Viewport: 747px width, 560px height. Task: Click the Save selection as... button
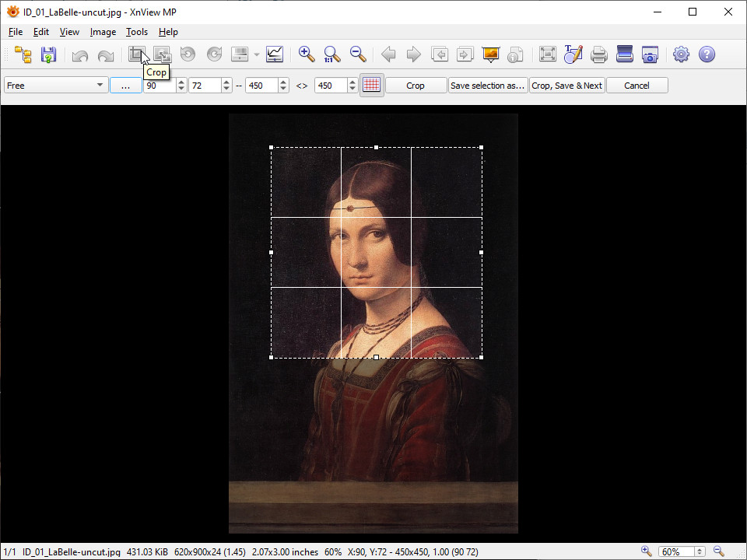pos(487,86)
